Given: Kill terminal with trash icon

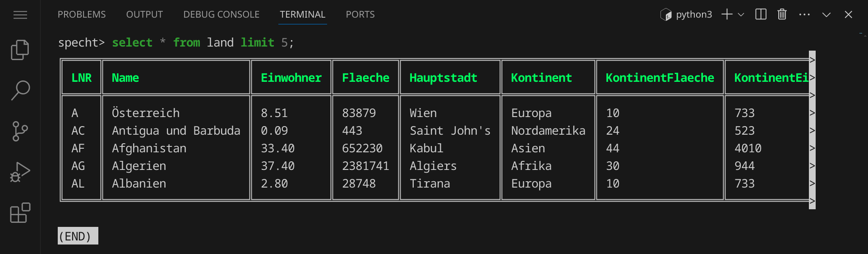Looking at the screenshot, I should pos(782,14).
